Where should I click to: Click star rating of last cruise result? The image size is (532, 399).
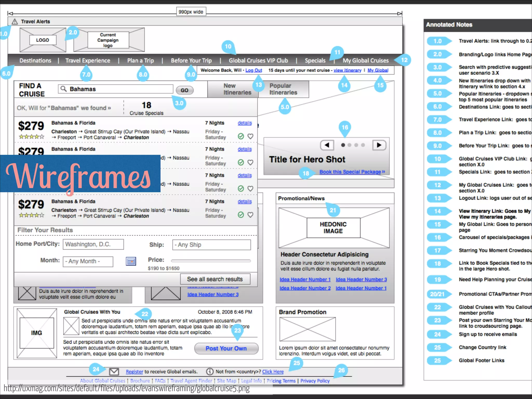[x=31, y=215]
